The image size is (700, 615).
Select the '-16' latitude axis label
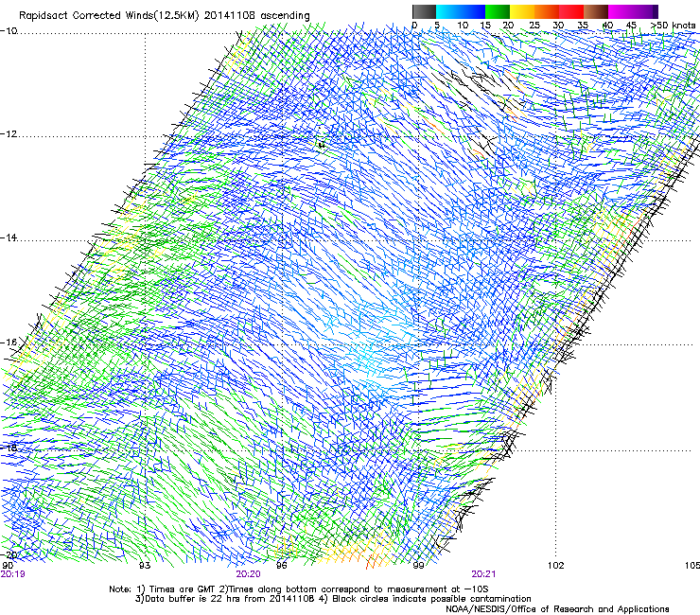pyautogui.click(x=9, y=343)
